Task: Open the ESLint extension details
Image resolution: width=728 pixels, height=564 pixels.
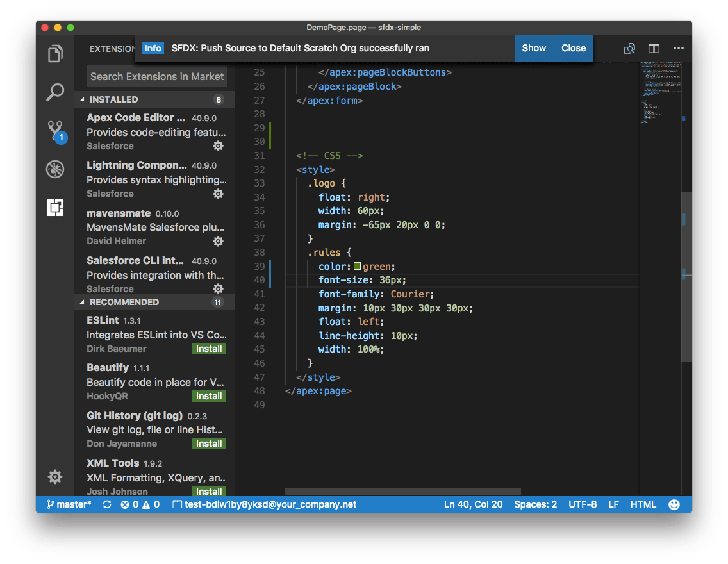Action: 155,334
